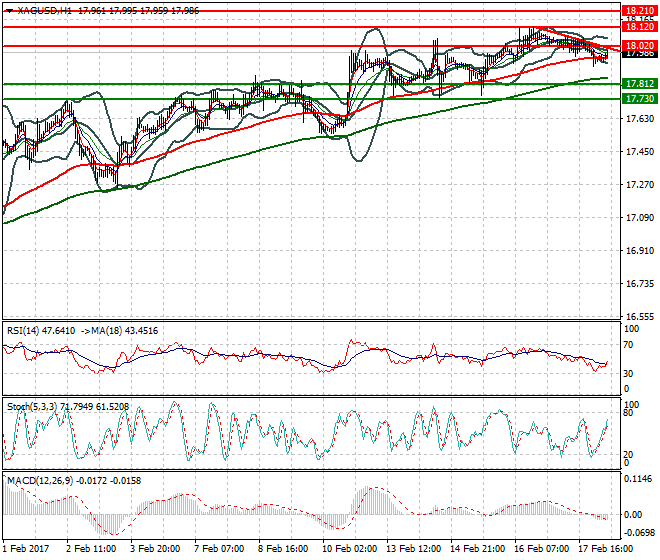Viewport: 660px width, 560px height.
Task: Click the 18.120 red price level label
Action: tap(640, 27)
